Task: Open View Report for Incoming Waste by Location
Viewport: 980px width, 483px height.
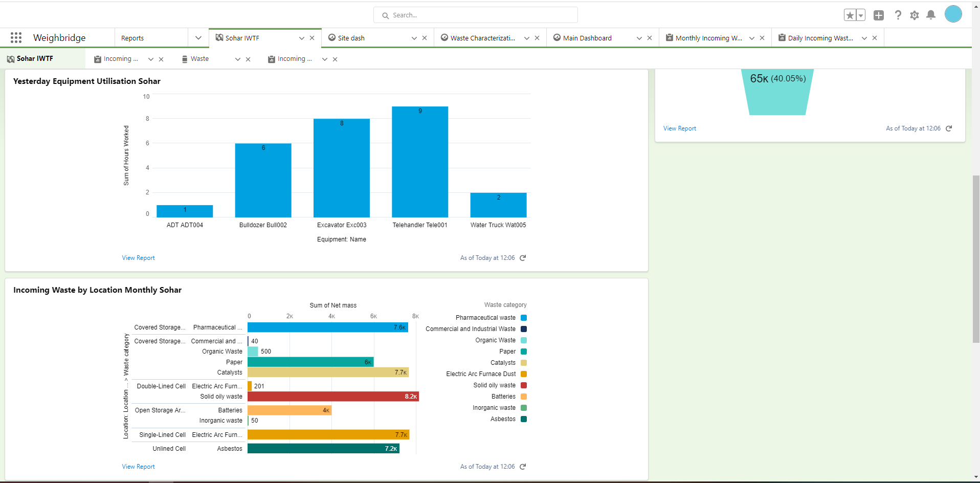Action: pos(138,467)
